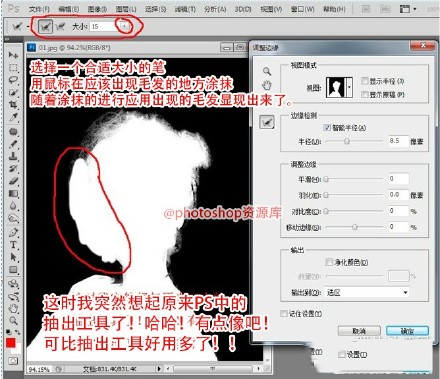Click the Zoom icon in Refine Edge dialog
This screenshot has height=379, width=440.
[267, 71]
